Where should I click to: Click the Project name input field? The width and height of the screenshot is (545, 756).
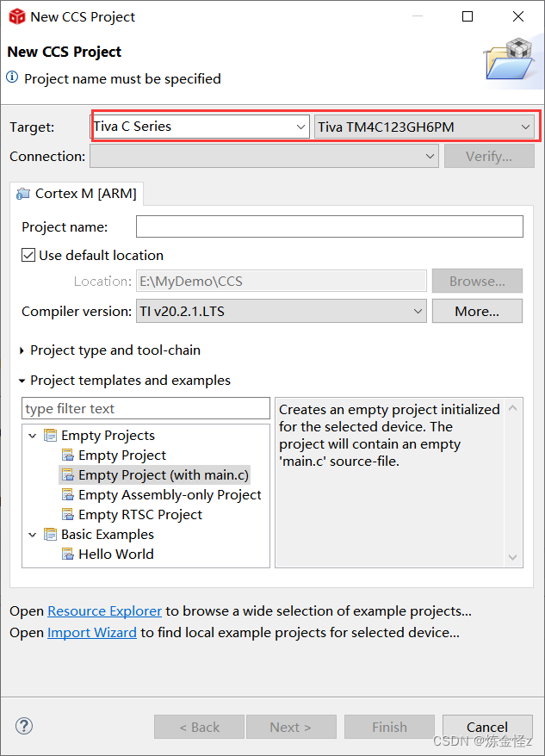(x=330, y=226)
